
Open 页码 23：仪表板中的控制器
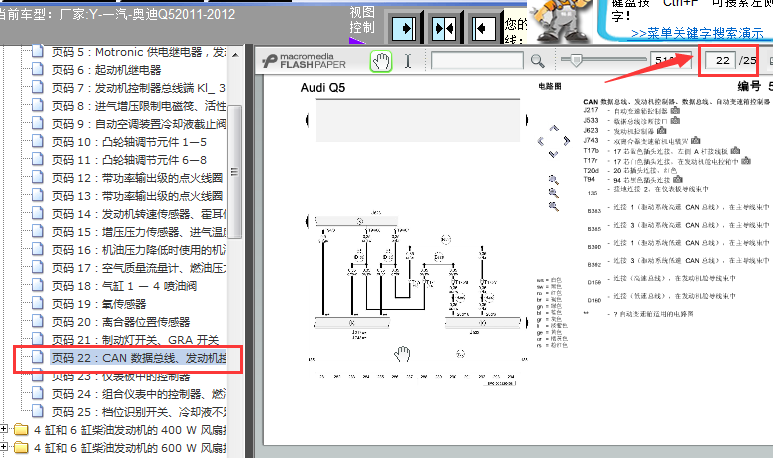[121, 376]
